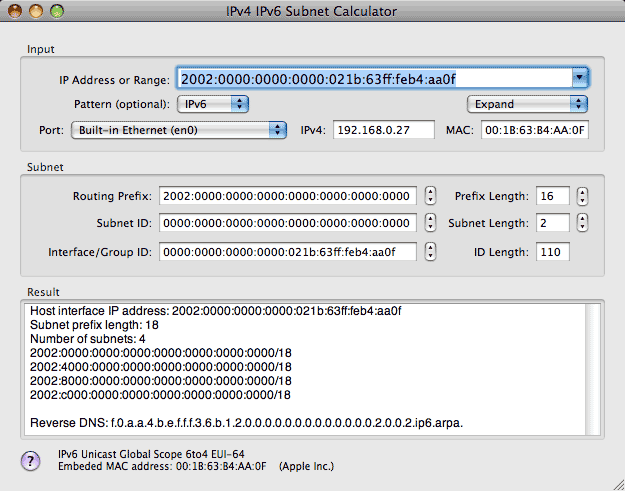Adjust the Subnet ID stepper

pyautogui.click(x=430, y=223)
